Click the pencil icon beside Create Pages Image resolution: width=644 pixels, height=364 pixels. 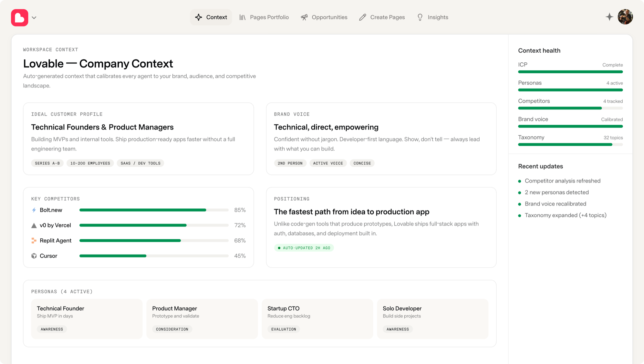coord(363,17)
